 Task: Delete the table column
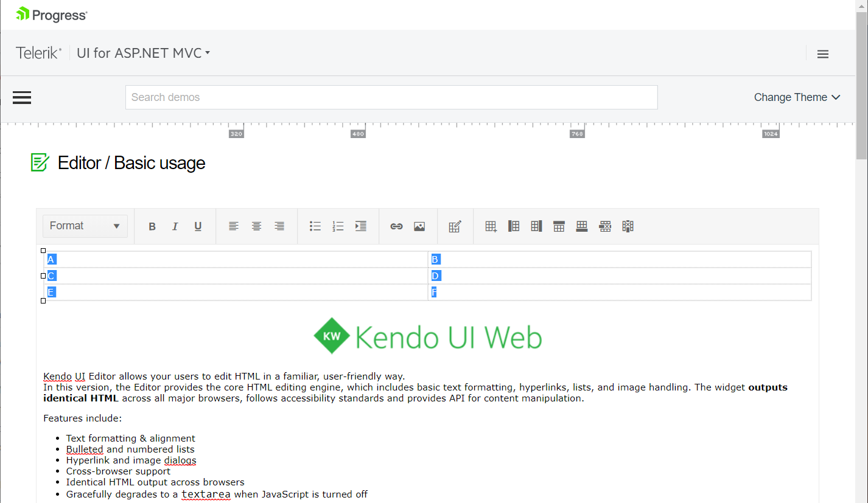click(628, 226)
